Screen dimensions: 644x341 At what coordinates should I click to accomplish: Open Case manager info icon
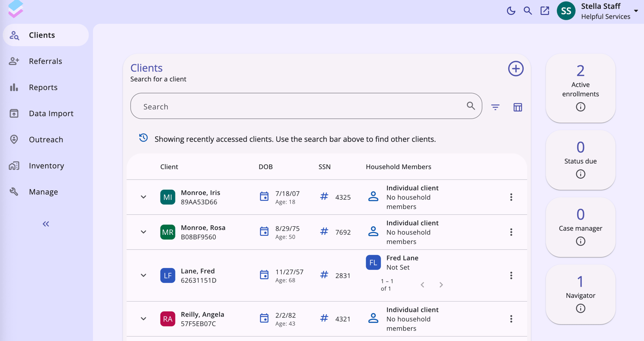[581, 242]
